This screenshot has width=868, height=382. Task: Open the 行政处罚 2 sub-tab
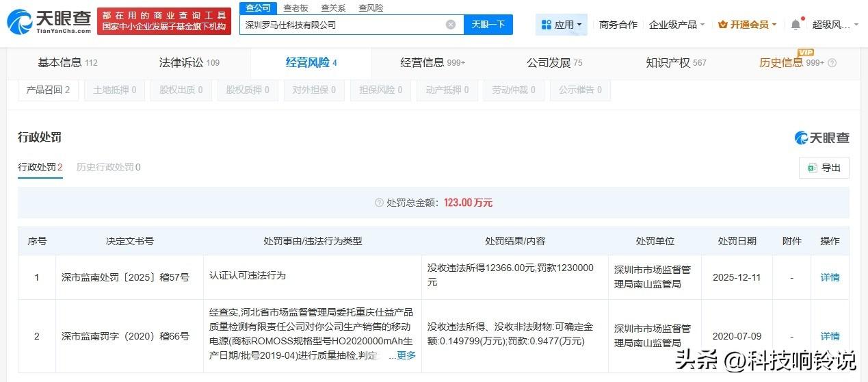40,167
